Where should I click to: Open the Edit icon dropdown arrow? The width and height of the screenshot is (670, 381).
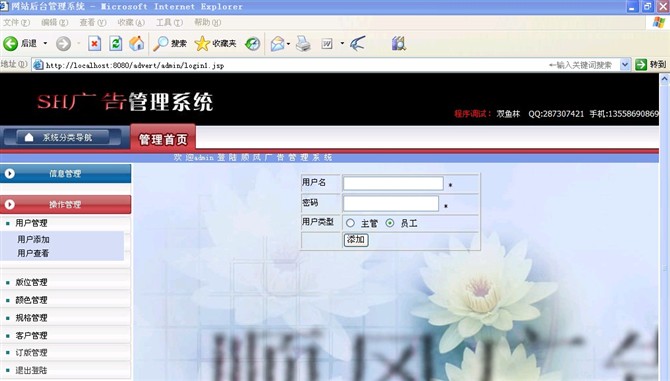click(342, 43)
